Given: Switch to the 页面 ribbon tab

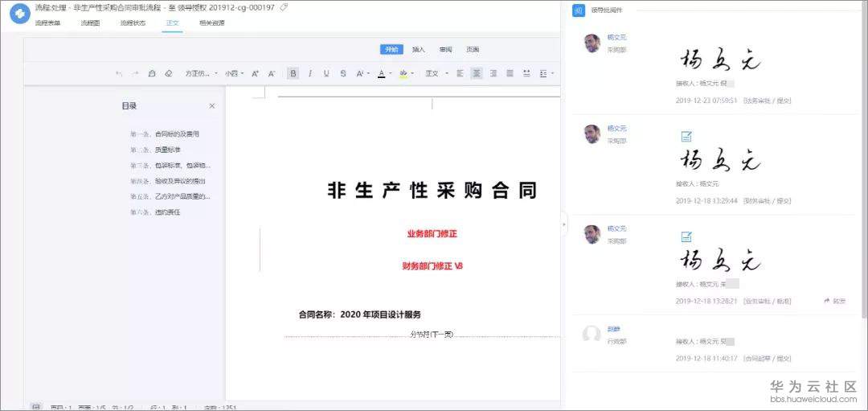Looking at the screenshot, I should click(473, 49).
